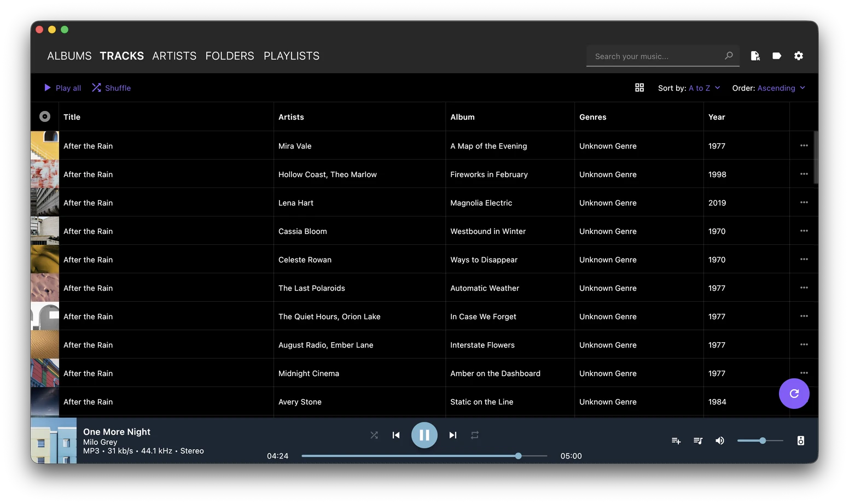Toggle repeat mode in player controls

point(475,435)
